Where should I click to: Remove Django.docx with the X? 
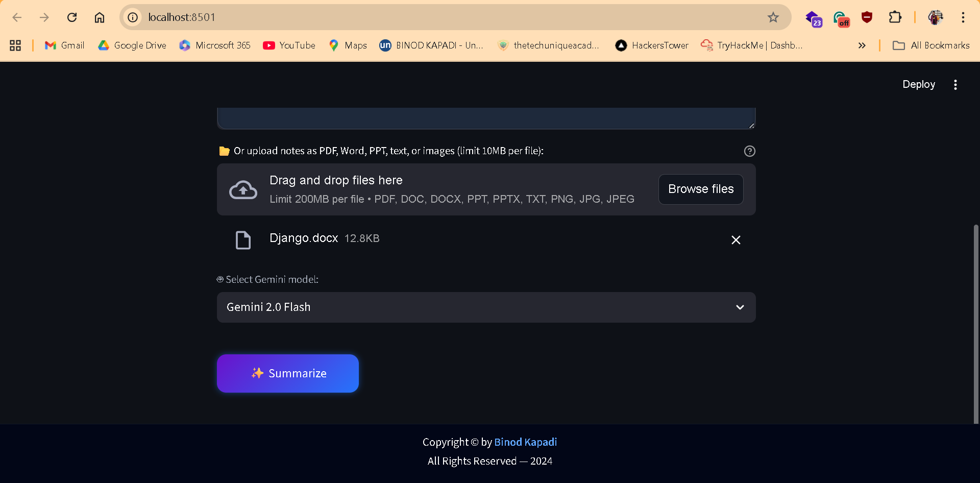coord(736,239)
